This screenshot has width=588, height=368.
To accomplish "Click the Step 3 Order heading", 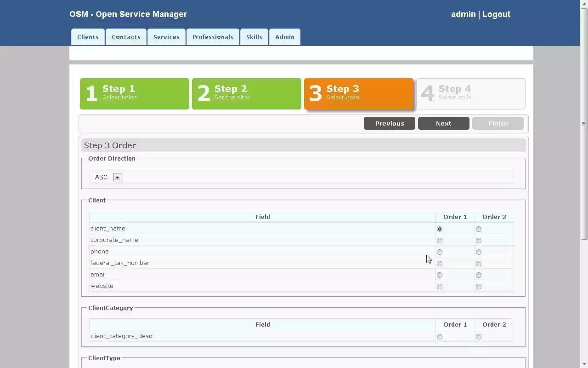I will [x=110, y=145].
